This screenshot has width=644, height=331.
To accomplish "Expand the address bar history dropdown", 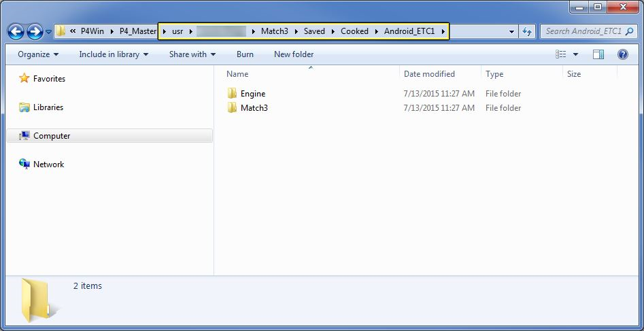I will pos(511,32).
